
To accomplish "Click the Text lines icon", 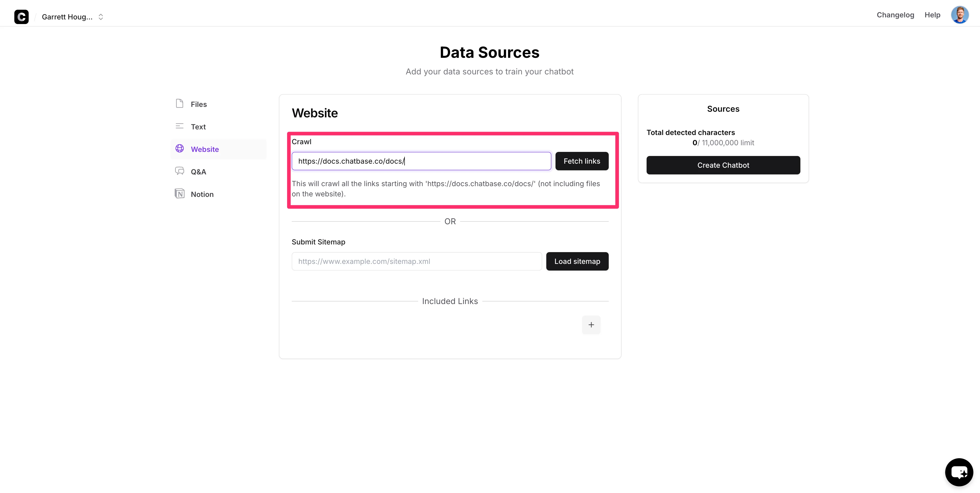I will click(x=180, y=126).
